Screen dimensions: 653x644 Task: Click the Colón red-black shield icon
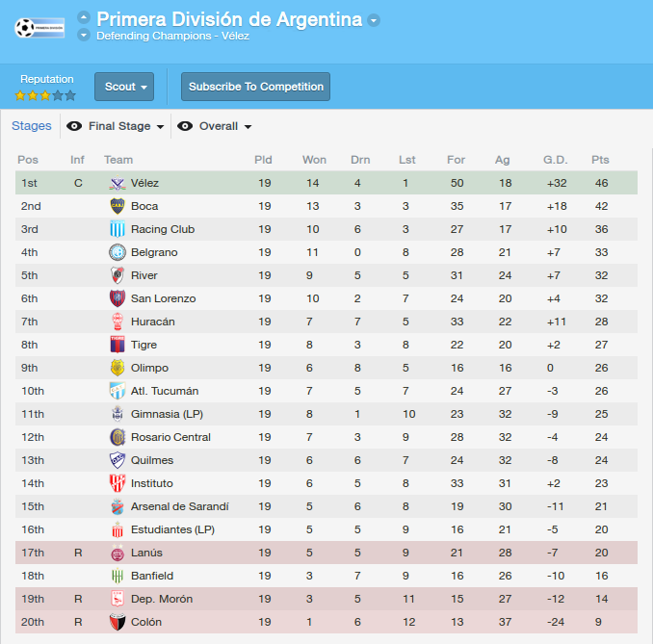coord(118,622)
